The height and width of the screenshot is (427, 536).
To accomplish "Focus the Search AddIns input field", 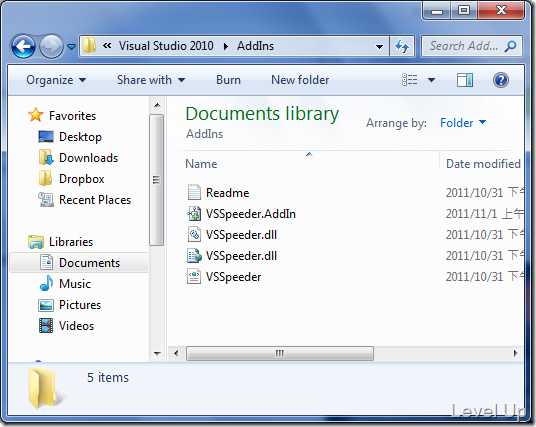I will pyautogui.click(x=465, y=46).
